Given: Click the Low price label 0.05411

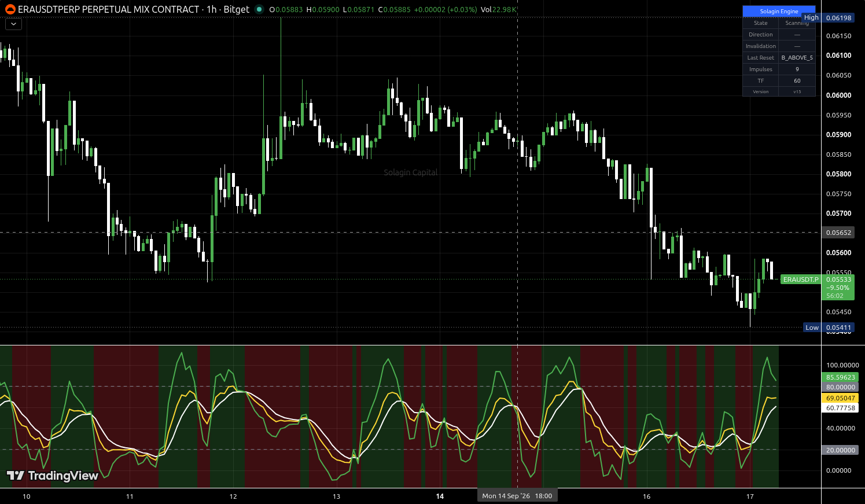Looking at the screenshot, I should [x=838, y=328].
